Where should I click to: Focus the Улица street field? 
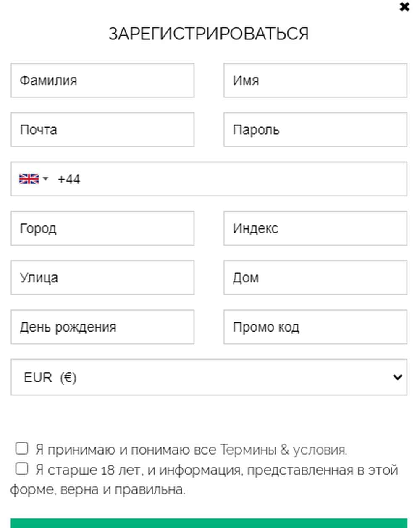pyautogui.click(x=102, y=277)
